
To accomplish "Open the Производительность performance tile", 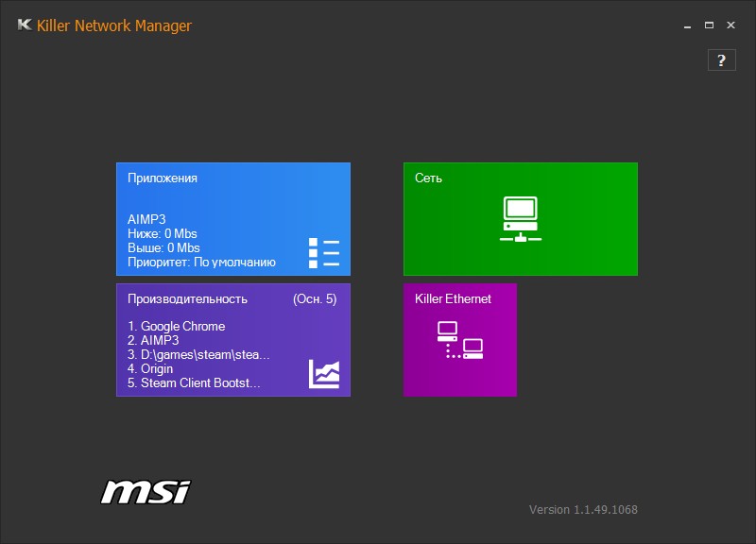I will click(x=233, y=340).
